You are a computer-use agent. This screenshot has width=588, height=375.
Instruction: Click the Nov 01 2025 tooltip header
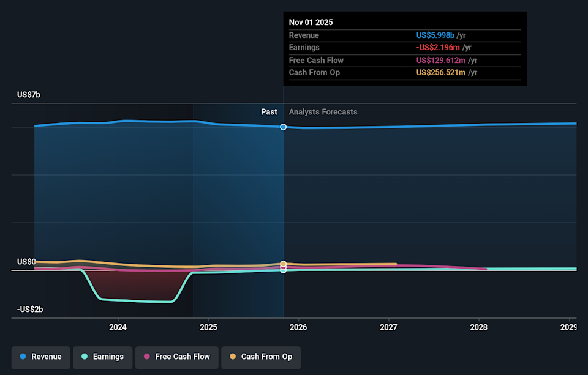point(311,22)
